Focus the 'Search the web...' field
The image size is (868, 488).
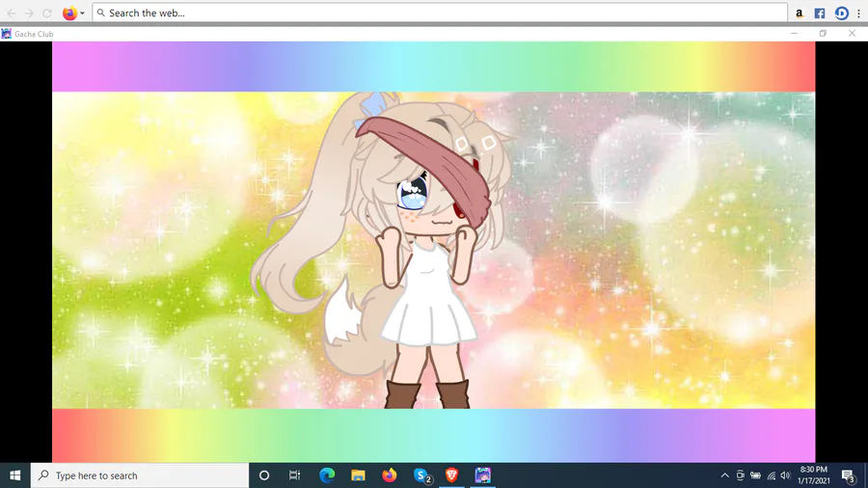[440, 13]
